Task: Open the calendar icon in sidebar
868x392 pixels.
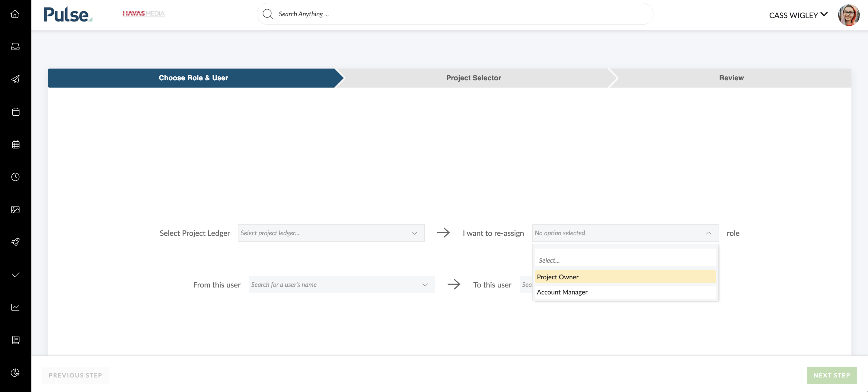Action: click(x=15, y=111)
